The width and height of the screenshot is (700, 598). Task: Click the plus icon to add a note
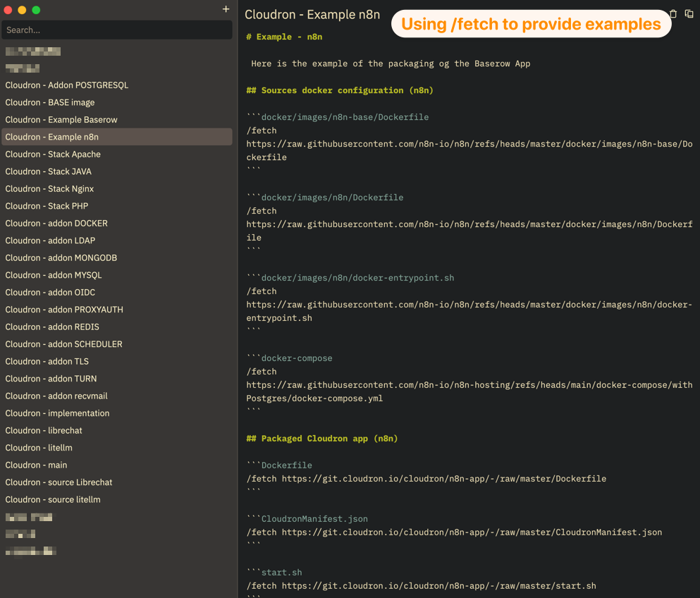(x=226, y=9)
